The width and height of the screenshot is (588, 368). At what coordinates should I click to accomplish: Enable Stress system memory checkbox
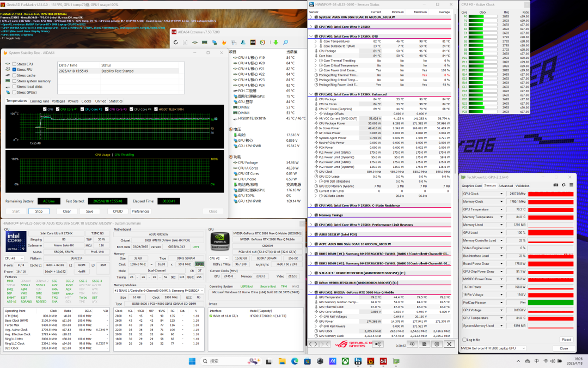[14, 81]
